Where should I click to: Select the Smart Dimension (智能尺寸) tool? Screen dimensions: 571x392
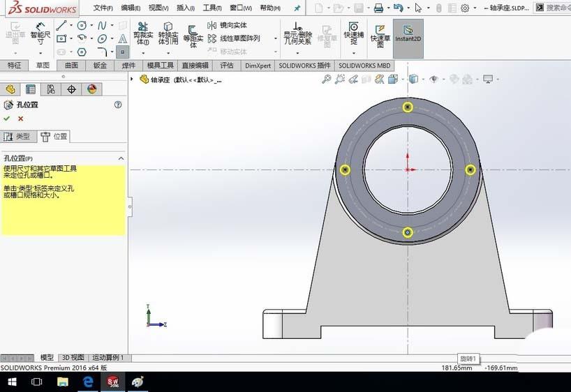click(40, 33)
